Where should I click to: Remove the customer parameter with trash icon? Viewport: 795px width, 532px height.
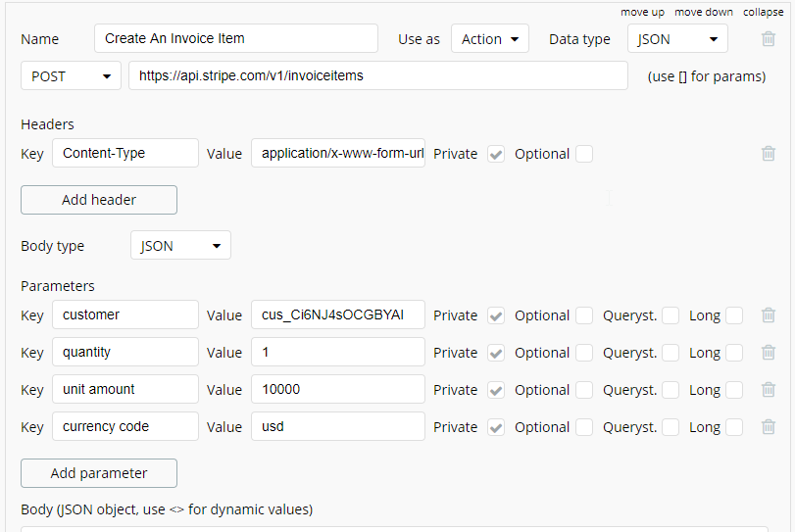coord(769,315)
